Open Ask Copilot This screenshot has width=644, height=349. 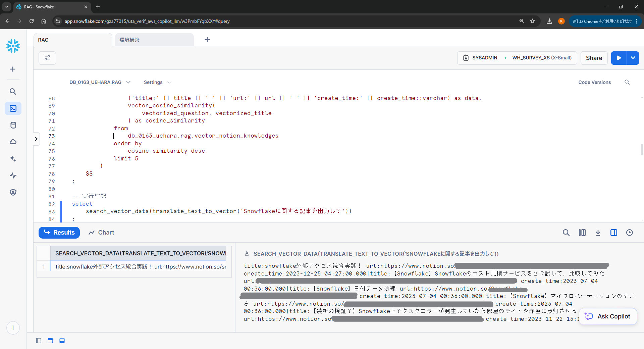pyautogui.click(x=608, y=316)
